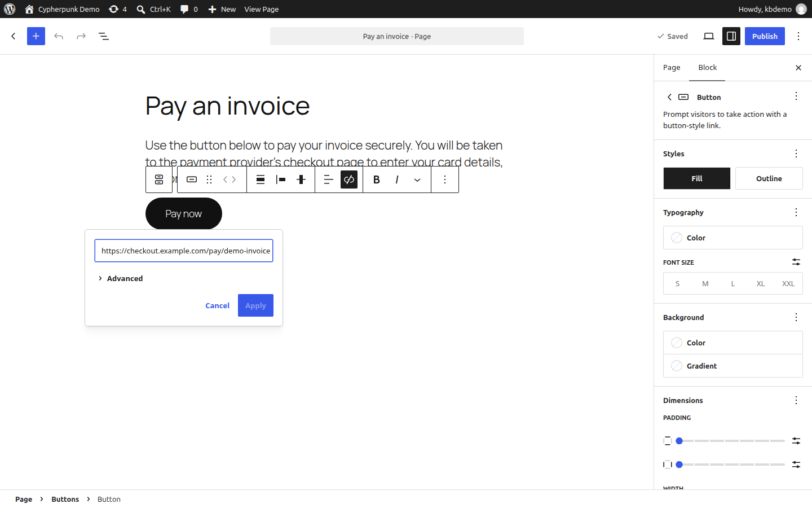Click the Pay now button block

[x=184, y=213]
